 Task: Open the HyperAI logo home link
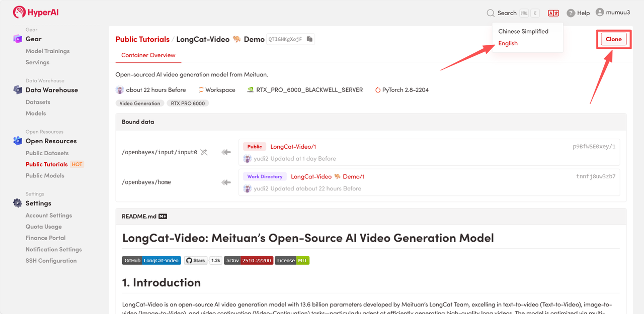coord(36,12)
